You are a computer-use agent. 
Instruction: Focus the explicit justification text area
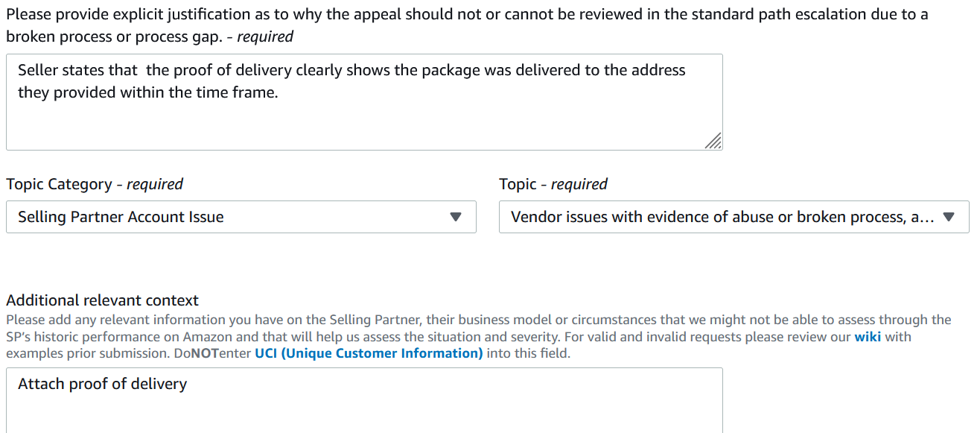pyautogui.click(x=364, y=102)
